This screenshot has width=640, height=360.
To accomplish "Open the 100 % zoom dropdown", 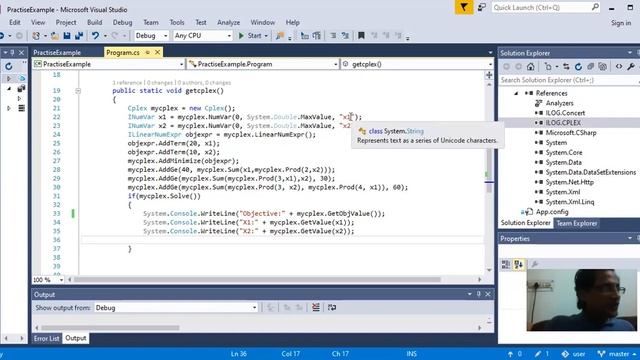I will (49, 280).
